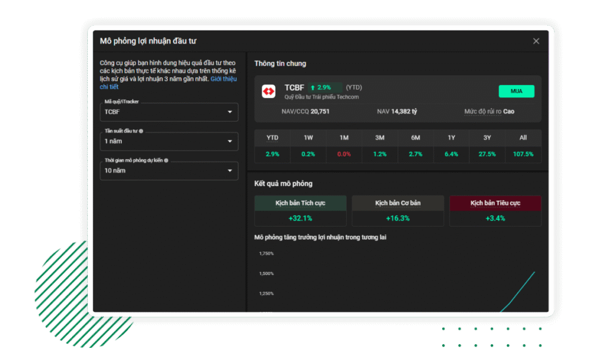Click info icon beside Tần suất đầu tư
Screen dimensions: 612x364
(141, 131)
